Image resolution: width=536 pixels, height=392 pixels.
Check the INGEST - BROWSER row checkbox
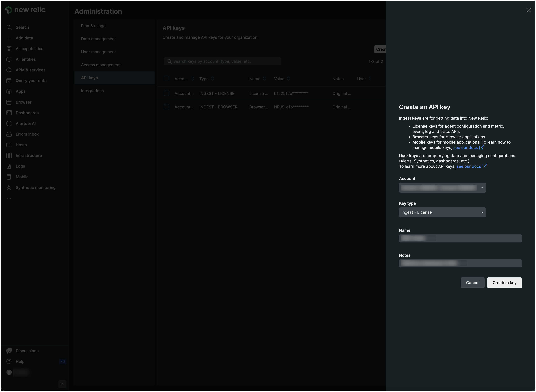[x=167, y=107]
